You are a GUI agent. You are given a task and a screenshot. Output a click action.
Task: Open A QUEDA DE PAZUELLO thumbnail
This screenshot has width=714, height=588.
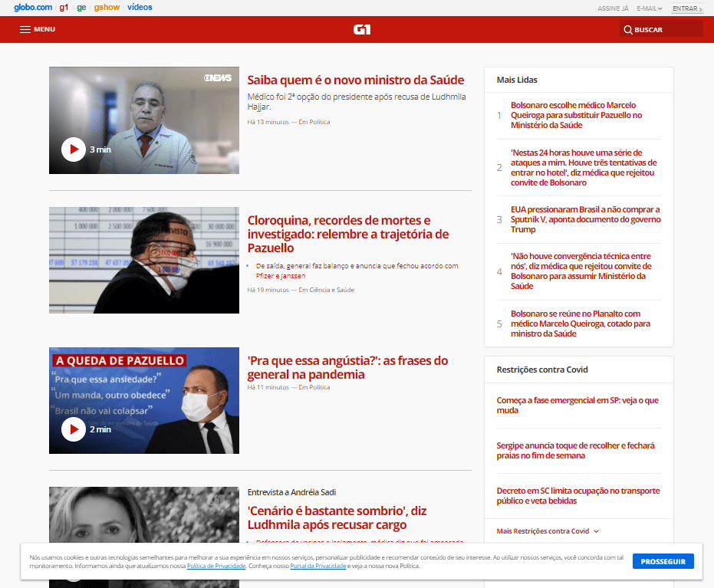[144, 400]
